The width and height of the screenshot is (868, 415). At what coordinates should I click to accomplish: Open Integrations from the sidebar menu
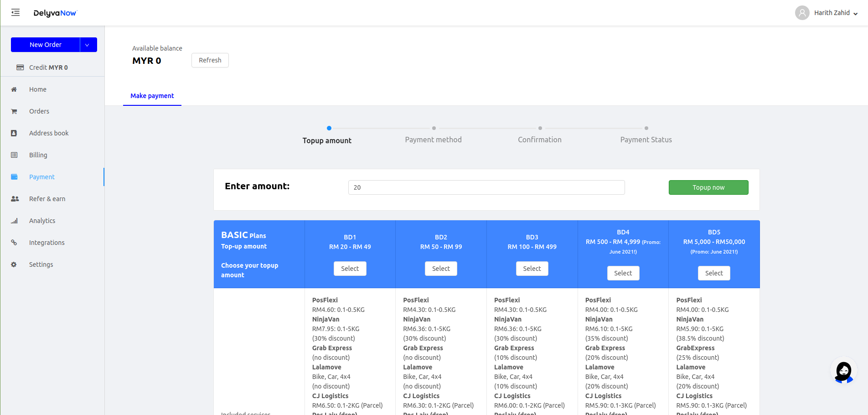click(x=46, y=243)
